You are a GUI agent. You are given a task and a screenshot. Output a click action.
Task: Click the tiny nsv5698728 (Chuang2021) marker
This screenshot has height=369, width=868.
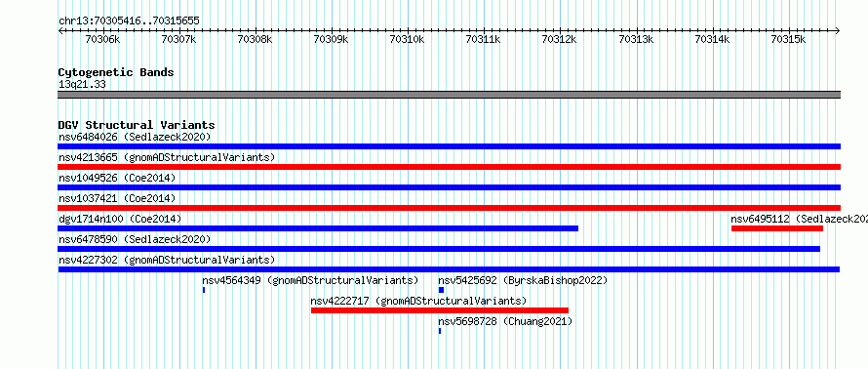[x=440, y=331]
